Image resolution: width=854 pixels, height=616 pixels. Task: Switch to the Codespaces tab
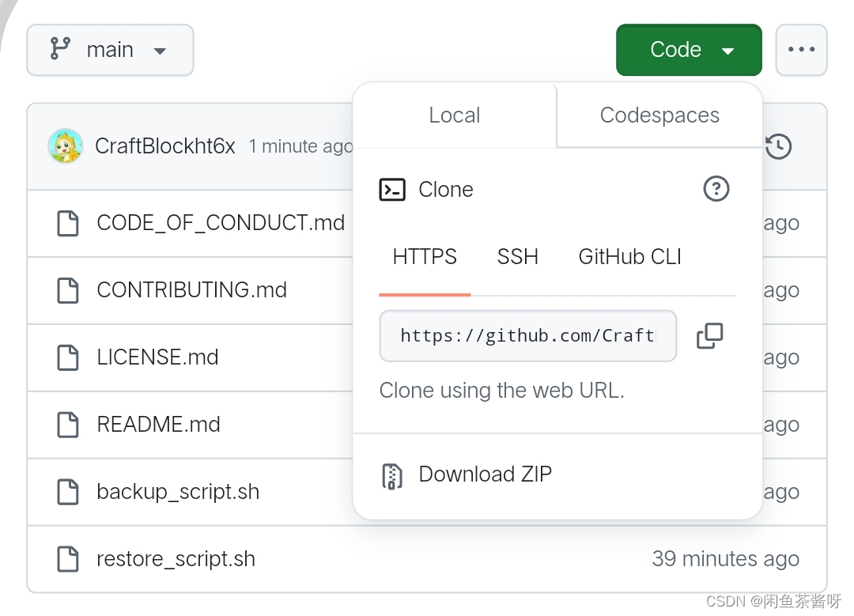(659, 115)
